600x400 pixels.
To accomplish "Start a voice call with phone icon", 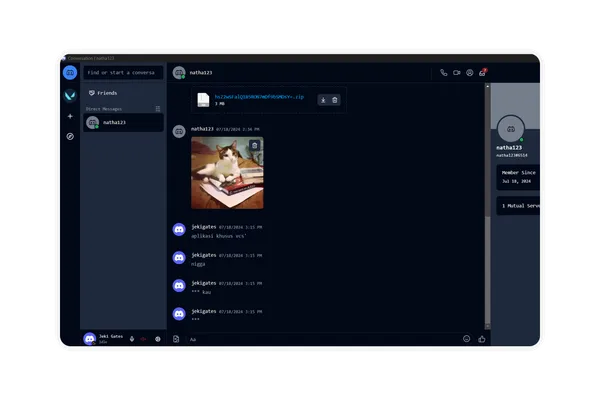I will tap(443, 72).
